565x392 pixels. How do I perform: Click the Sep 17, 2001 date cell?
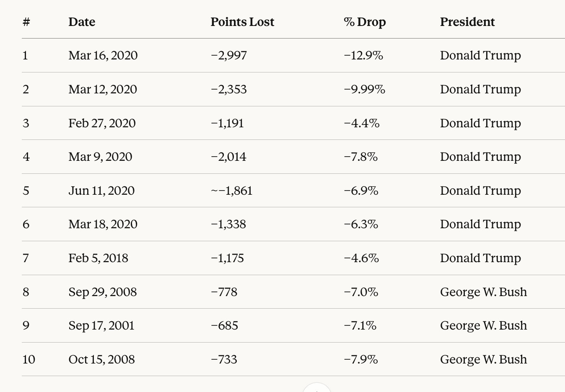[101, 325]
